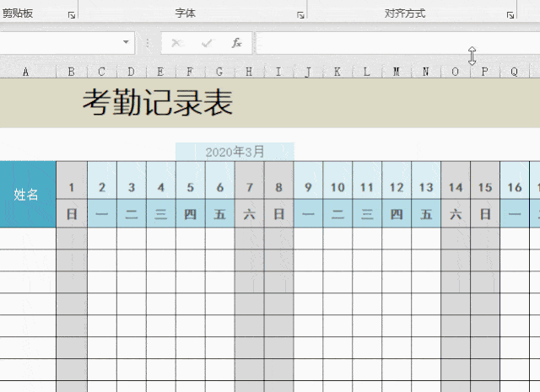Select column Q header
The image size is (540, 392).
coord(515,72)
